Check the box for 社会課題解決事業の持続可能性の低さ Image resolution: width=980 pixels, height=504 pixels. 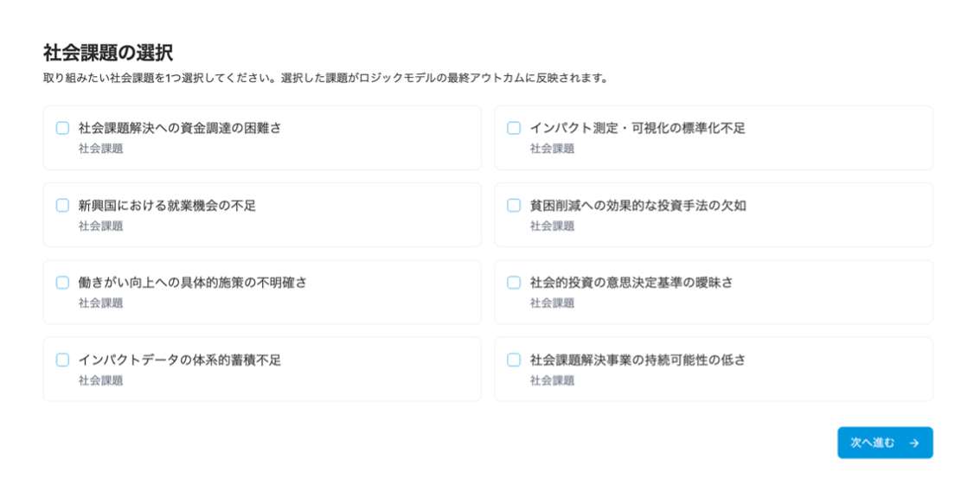click(514, 360)
